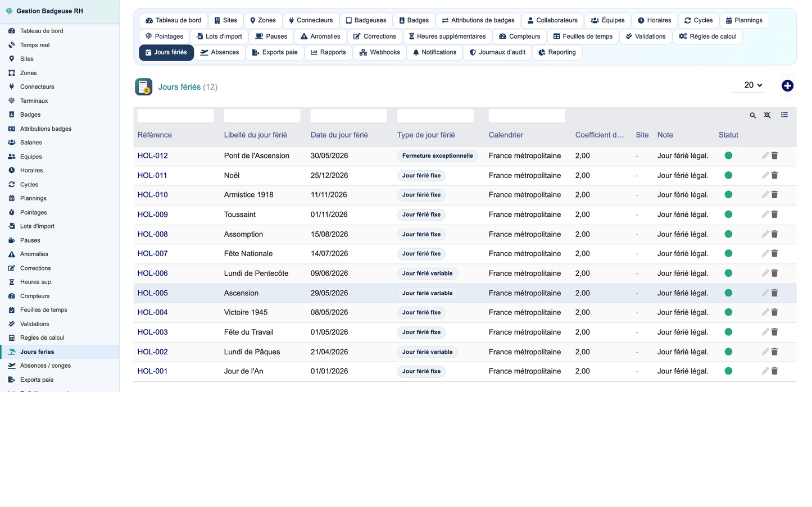Viewport: 812px width, 507px height.
Task: Open the HOL-005 reference link
Action: coord(153,293)
